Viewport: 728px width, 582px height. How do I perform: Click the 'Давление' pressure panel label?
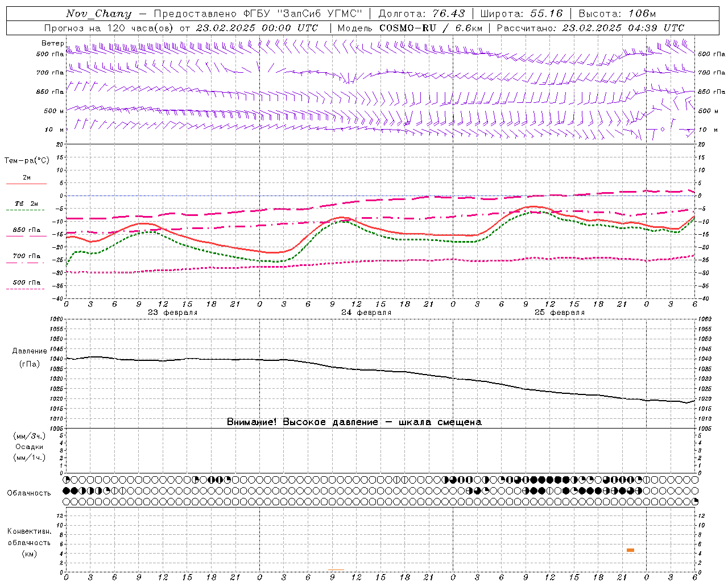(30, 351)
